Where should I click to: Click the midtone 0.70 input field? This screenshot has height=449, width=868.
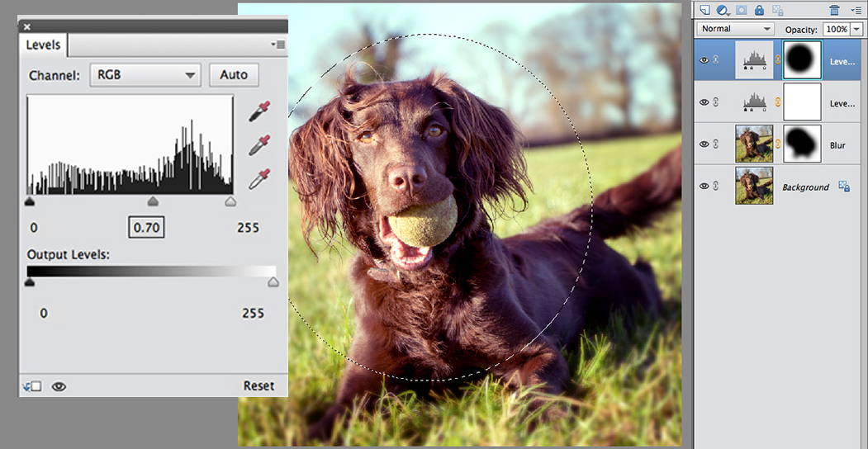(146, 227)
